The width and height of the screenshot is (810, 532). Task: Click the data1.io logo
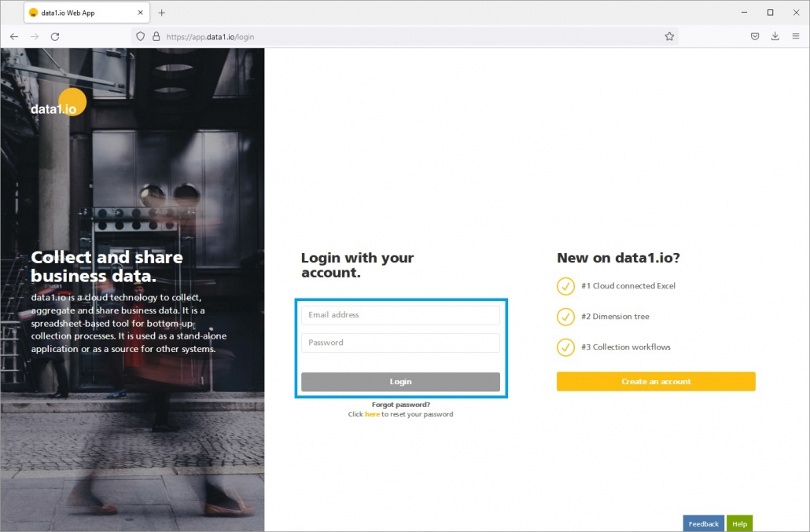click(58, 103)
